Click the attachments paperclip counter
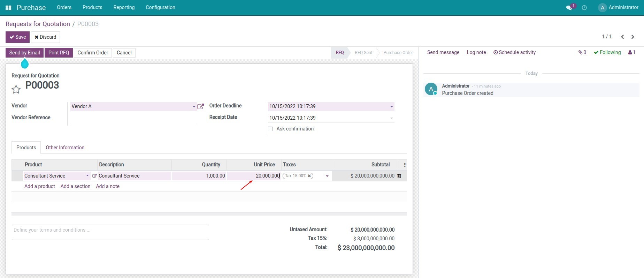 [582, 52]
